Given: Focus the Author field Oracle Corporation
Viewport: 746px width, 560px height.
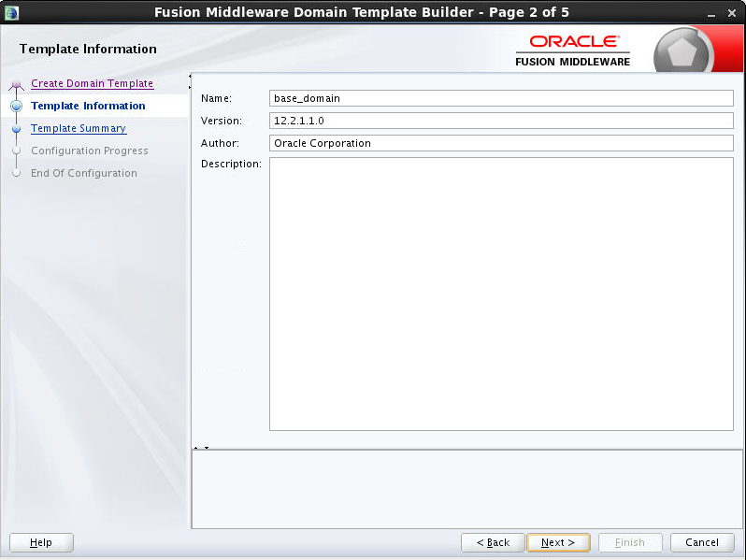Looking at the screenshot, I should pyautogui.click(x=501, y=143).
